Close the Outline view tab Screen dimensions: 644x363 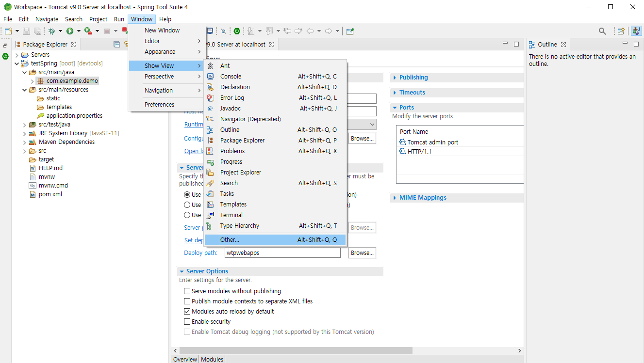pyautogui.click(x=563, y=44)
